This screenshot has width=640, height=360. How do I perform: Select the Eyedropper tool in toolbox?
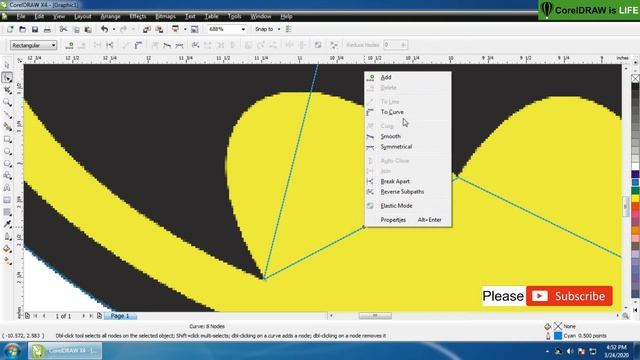point(7,224)
